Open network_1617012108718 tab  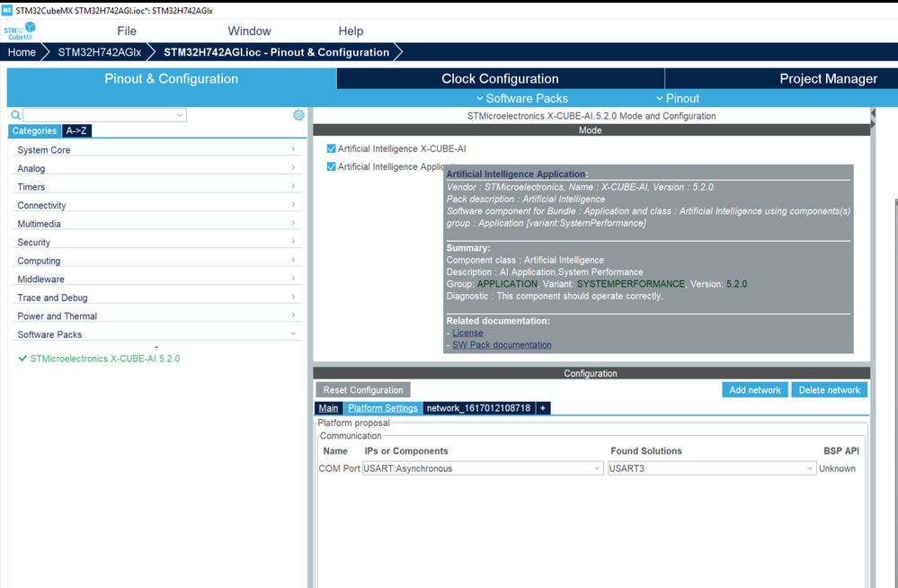click(x=479, y=408)
